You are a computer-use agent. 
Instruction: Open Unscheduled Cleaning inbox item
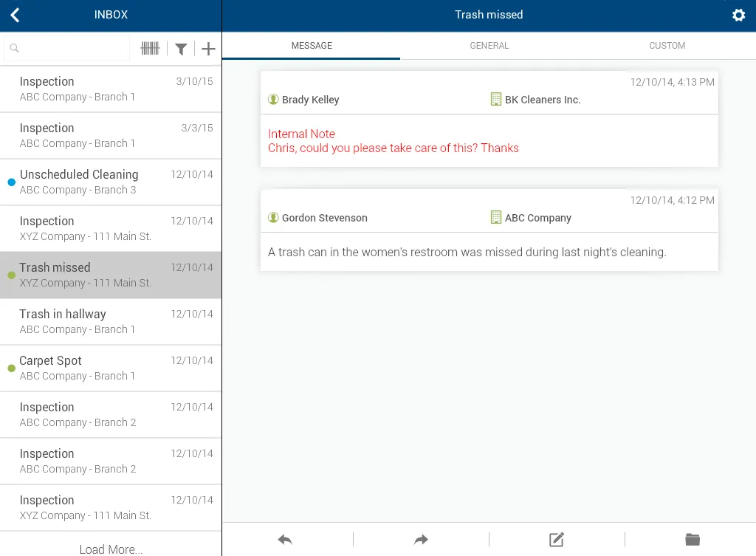click(x=111, y=182)
